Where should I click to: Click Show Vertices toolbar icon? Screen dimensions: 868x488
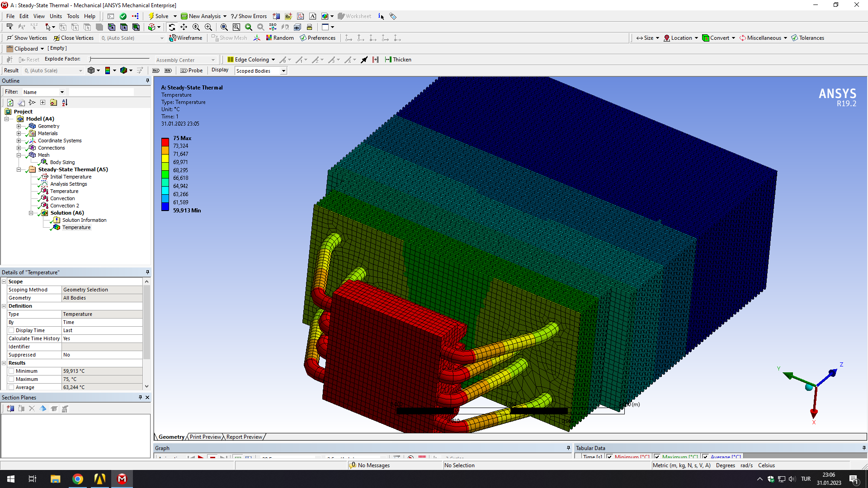click(x=27, y=38)
